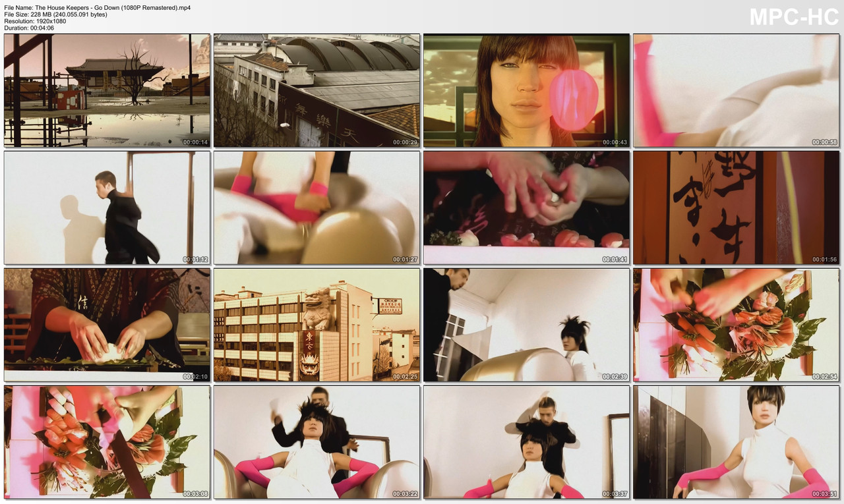Open the calligraphy thumbnail at 00:01:56

tap(737, 208)
